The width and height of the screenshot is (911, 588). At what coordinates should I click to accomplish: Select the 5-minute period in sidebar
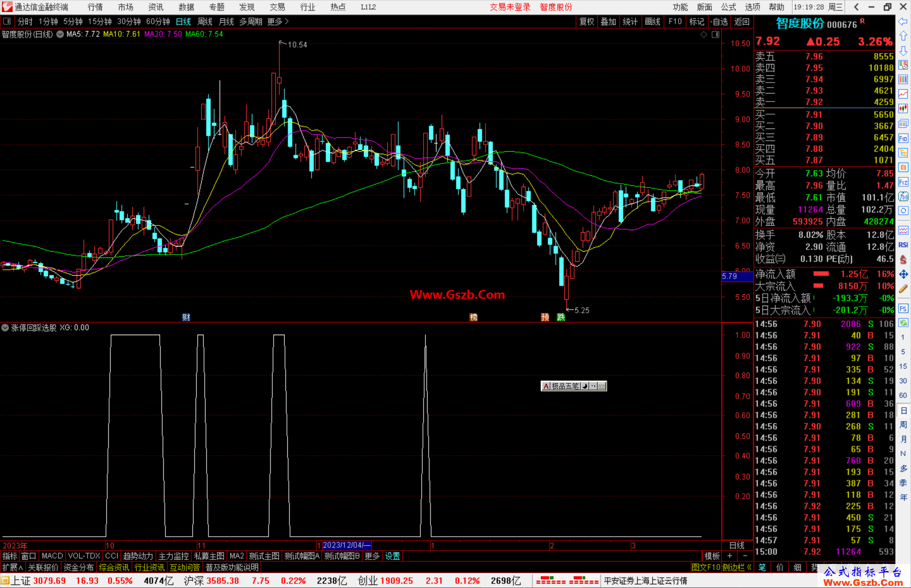pos(903,352)
